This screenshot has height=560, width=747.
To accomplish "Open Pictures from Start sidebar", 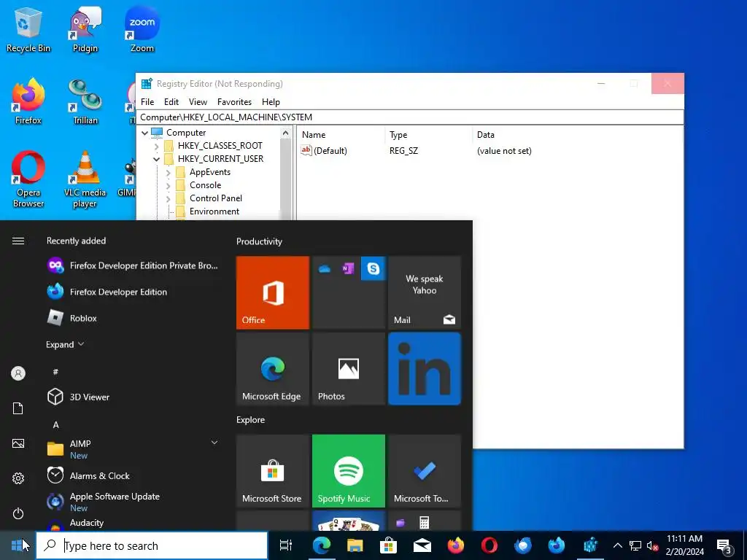I will pyautogui.click(x=18, y=443).
